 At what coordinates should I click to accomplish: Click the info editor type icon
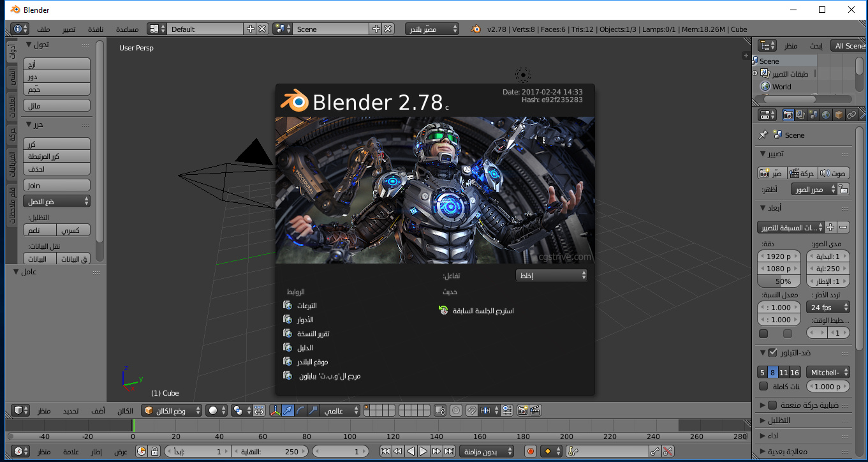click(20, 29)
